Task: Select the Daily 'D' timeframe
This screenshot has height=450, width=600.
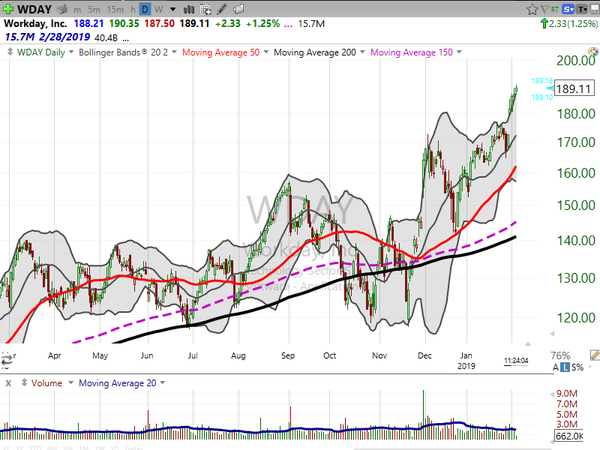Action: pos(145,9)
